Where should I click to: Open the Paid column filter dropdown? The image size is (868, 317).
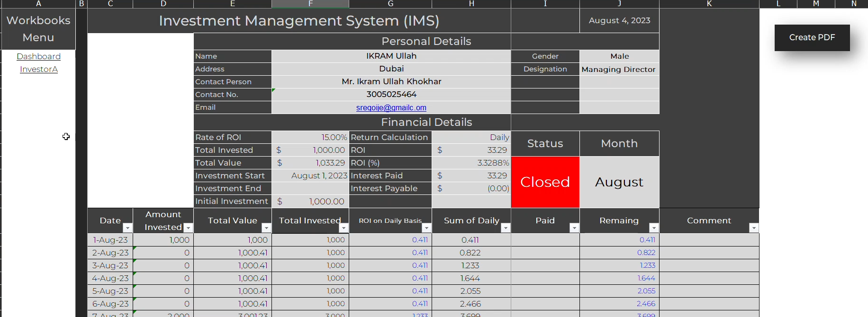(x=574, y=228)
